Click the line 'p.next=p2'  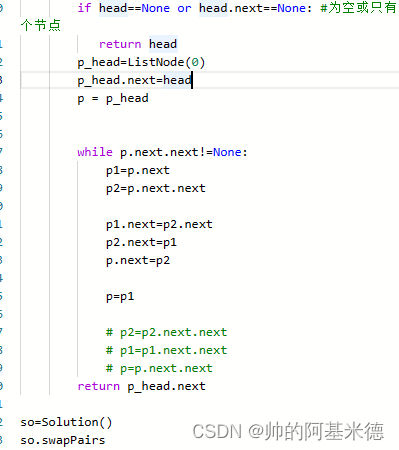click(138, 260)
